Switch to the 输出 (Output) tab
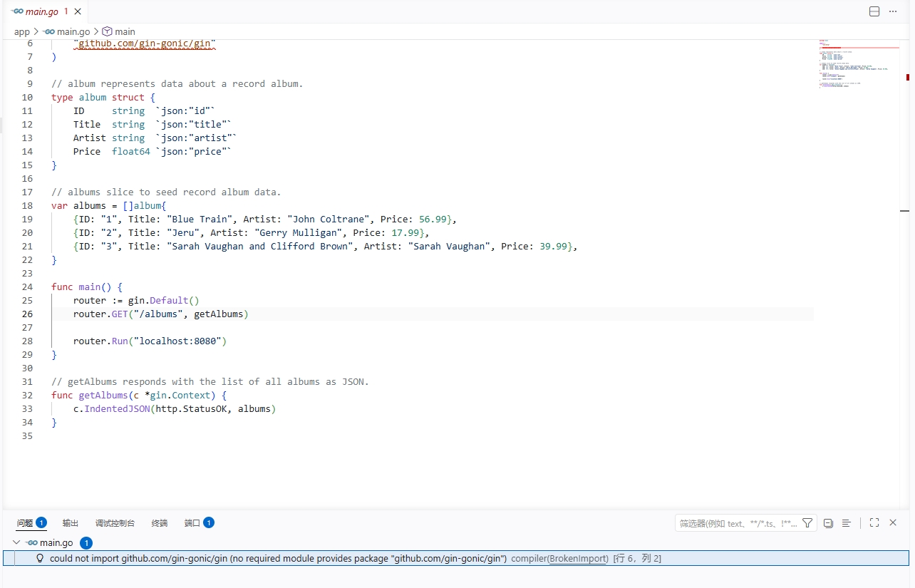The width and height of the screenshot is (915, 588). click(x=71, y=523)
